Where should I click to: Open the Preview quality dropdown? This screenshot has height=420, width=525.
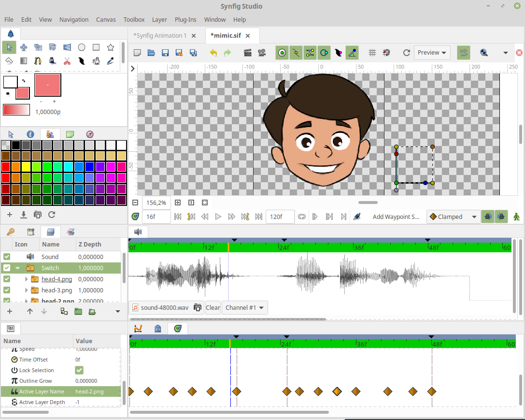432,53
